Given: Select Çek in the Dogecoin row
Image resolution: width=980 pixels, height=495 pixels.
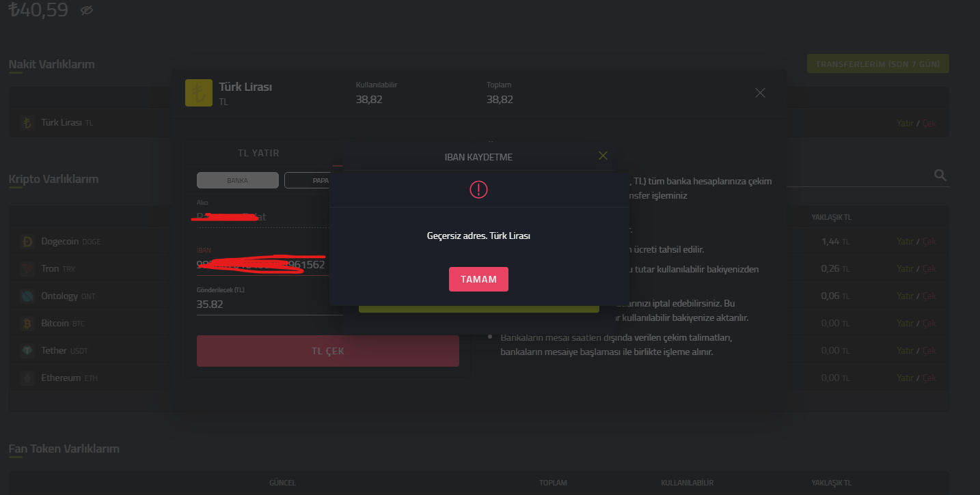Looking at the screenshot, I should 929,242.
